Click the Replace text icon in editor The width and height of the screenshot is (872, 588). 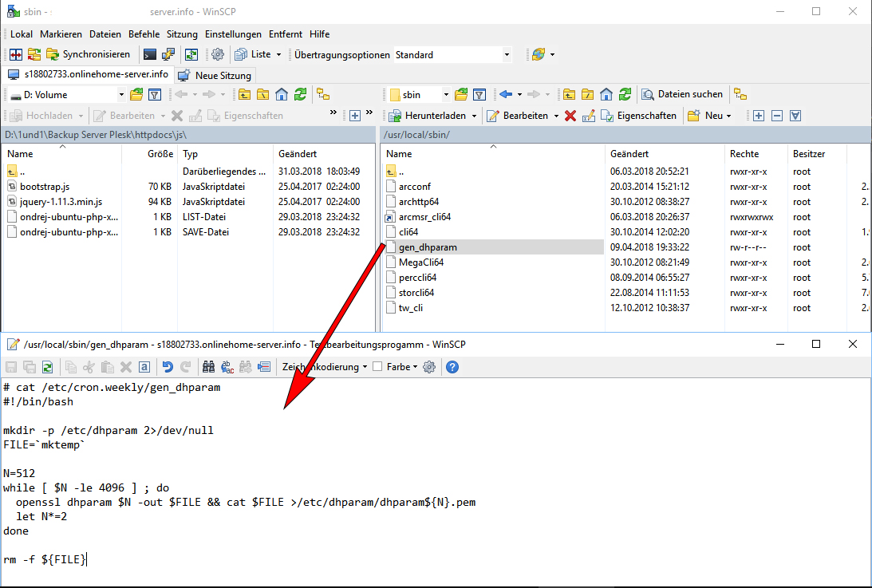pyautogui.click(x=227, y=367)
